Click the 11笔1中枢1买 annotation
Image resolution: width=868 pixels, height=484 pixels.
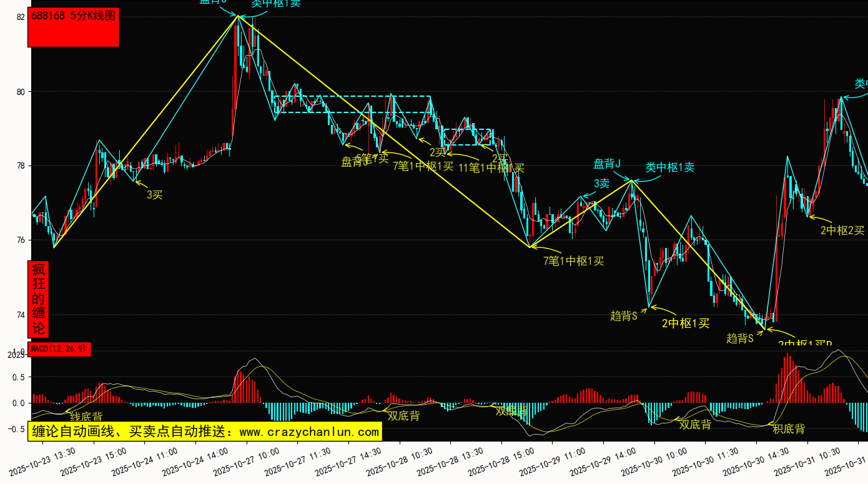pyautogui.click(x=491, y=167)
